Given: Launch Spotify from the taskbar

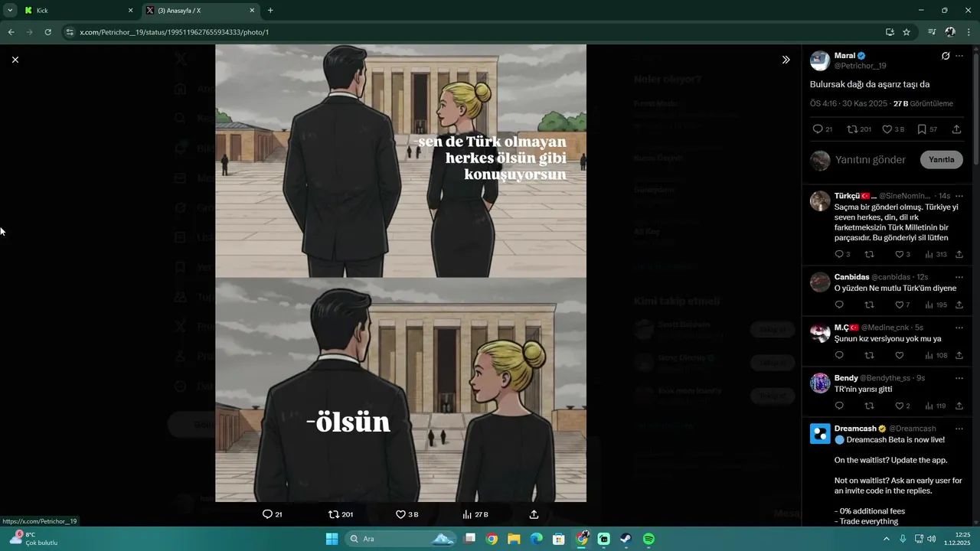Looking at the screenshot, I should 648,539.
